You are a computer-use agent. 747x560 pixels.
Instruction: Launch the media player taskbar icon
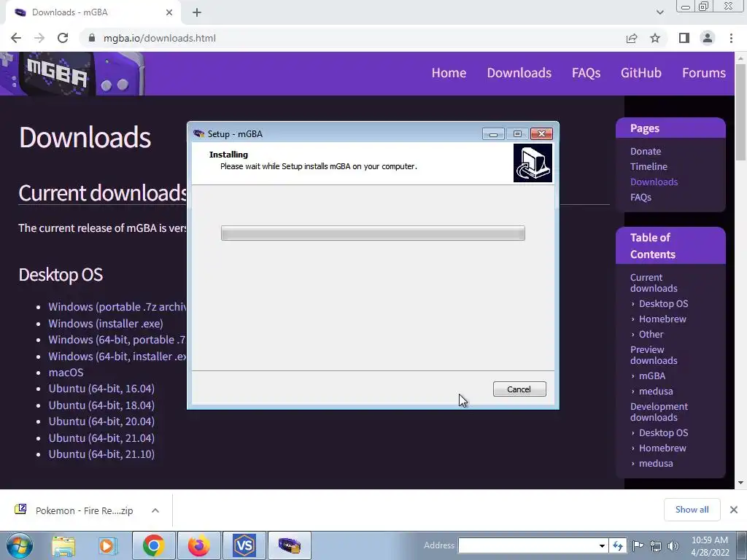(x=107, y=545)
